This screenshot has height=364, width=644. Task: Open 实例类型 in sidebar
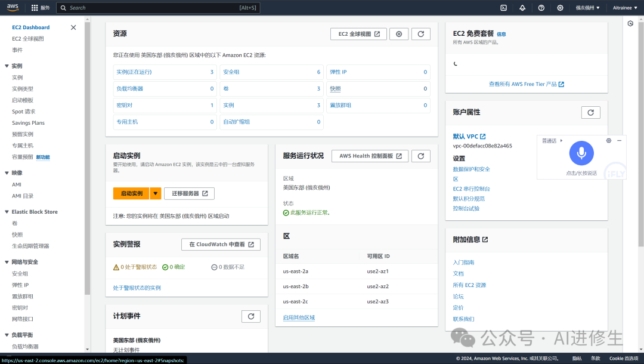pos(23,89)
